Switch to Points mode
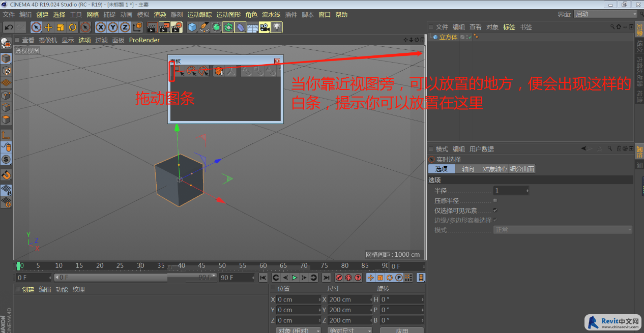The image size is (644, 333). tap(6, 96)
